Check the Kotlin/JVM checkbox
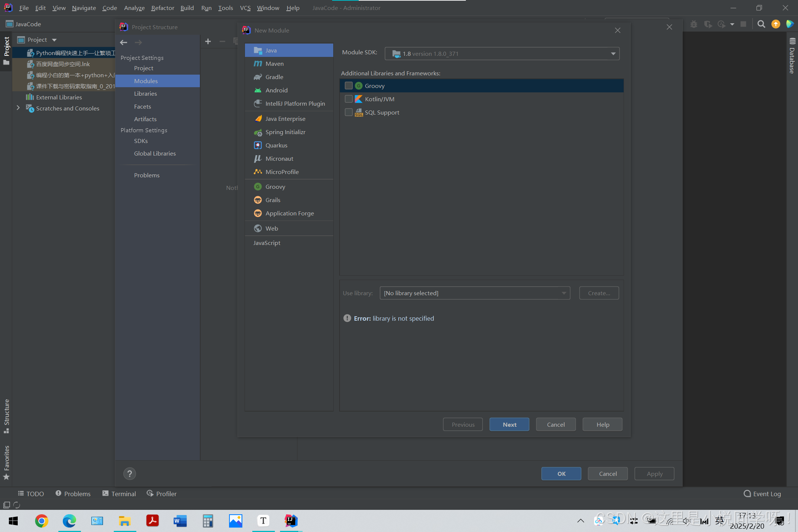Viewport: 798px width, 532px height. [348, 99]
